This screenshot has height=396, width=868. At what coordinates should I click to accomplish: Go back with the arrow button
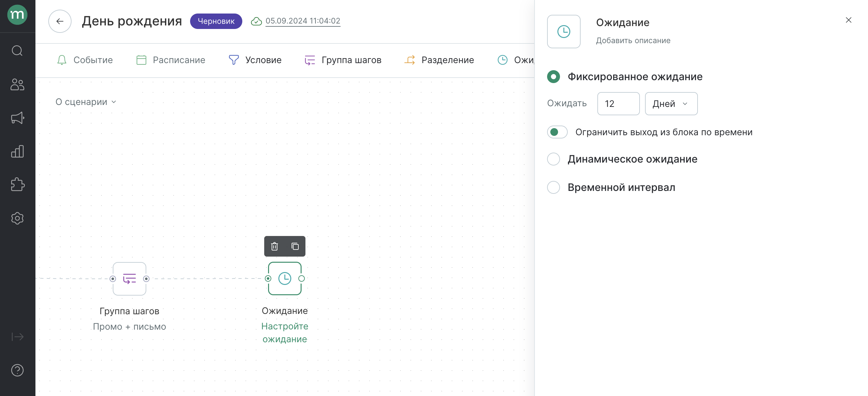click(60, 21)
